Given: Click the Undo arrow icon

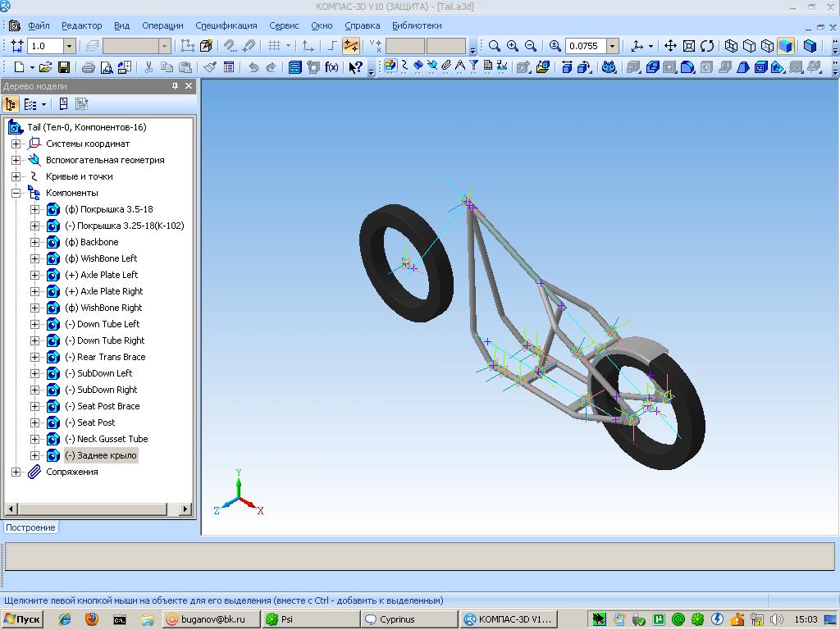Looking at the screenshot, I should pyautogui.click(x=253, y=67).
